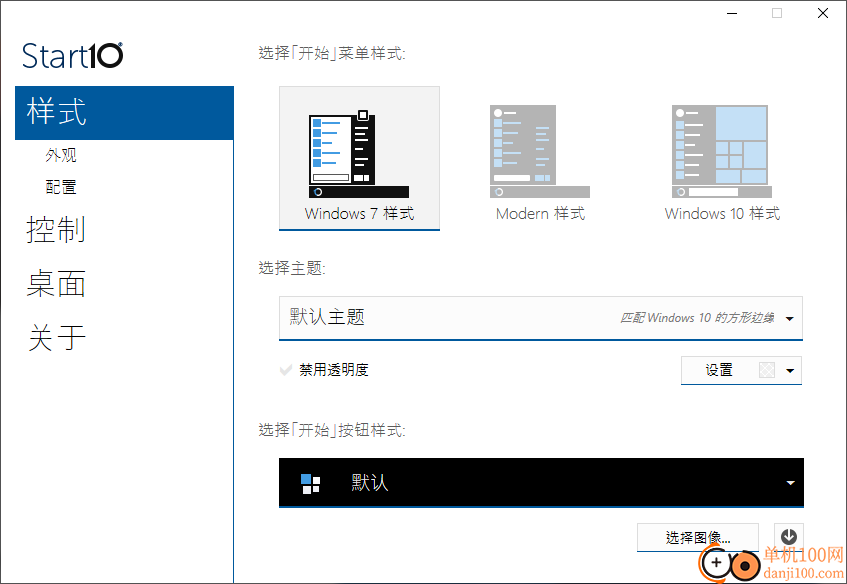Click the 选择图像... button
This screenshot has width=847, height=584.
(697, 537)
